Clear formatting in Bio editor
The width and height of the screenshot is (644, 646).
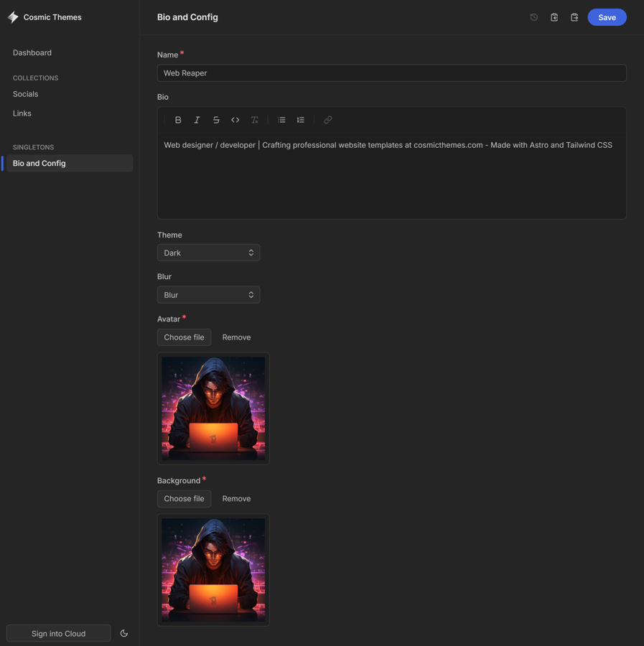coord(255,120)
